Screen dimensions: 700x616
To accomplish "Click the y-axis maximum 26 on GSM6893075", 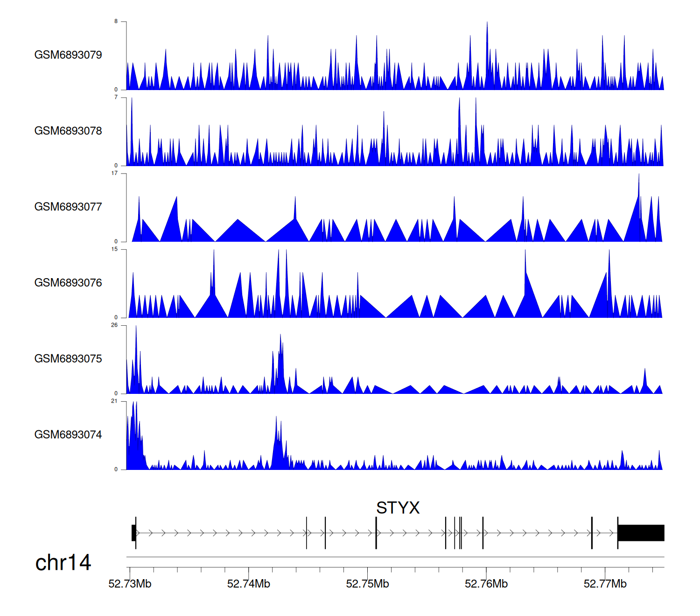I will point(114,325).
